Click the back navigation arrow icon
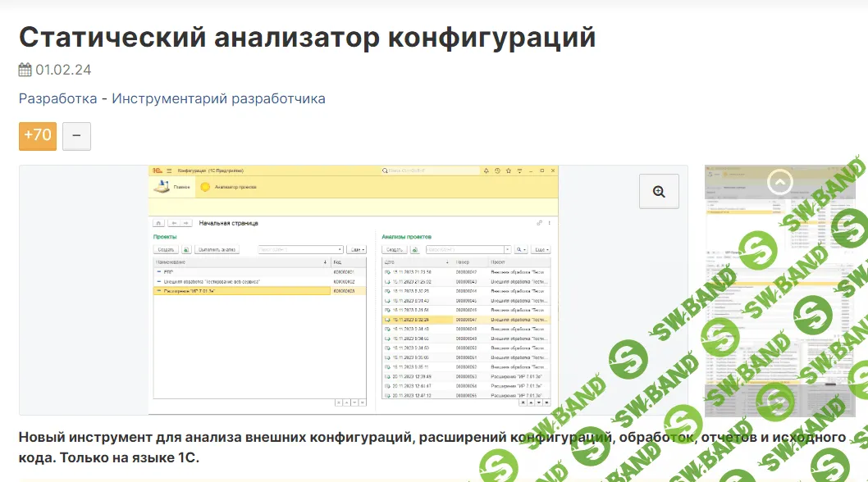 tap(175, 222)
